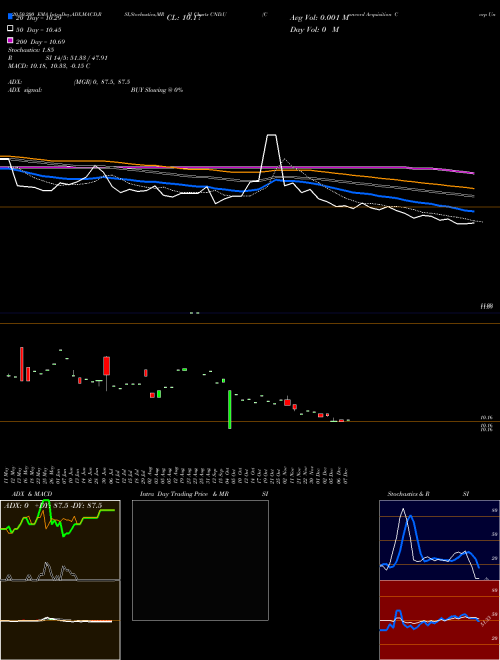Screen dimensions: 500x660
Task: Open the red RSI indicator panel
Action: coord(439,620)
